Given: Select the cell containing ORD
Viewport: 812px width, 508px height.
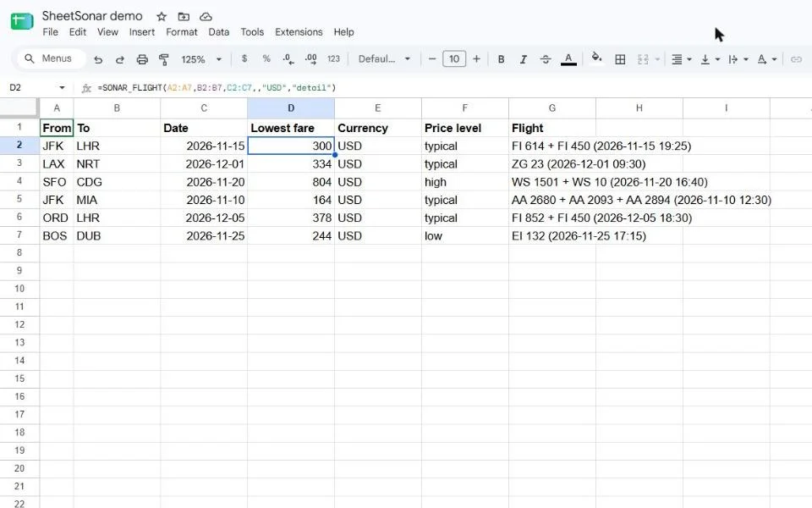Looking at the screenshot, I should [x=57, y=218].
